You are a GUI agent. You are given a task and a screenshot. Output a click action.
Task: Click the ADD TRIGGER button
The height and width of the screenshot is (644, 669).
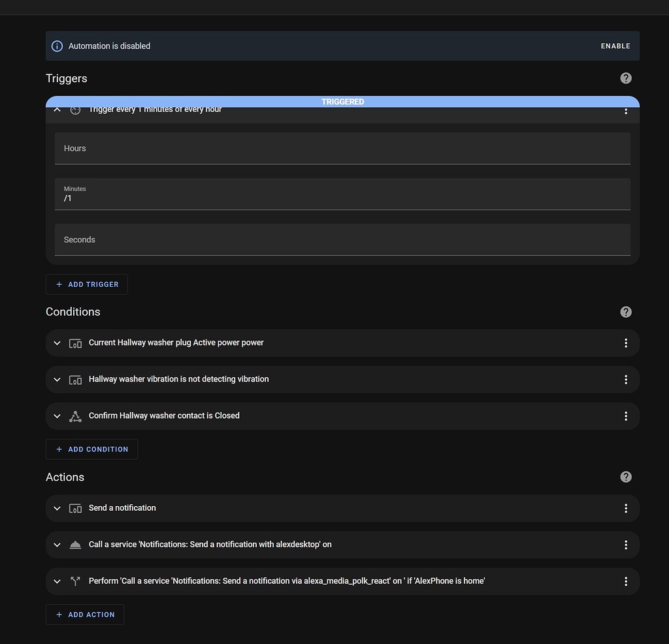pyautogui.click(x=86, y=284)
